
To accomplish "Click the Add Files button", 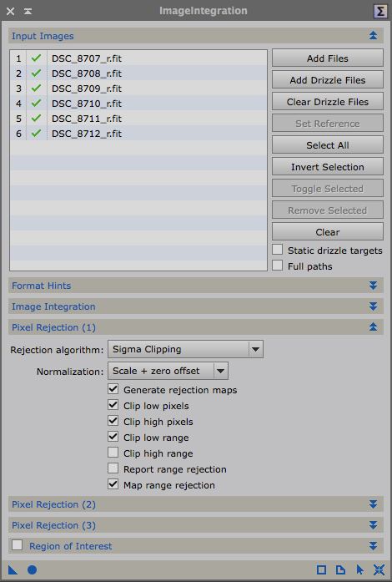I will point(328,58).
